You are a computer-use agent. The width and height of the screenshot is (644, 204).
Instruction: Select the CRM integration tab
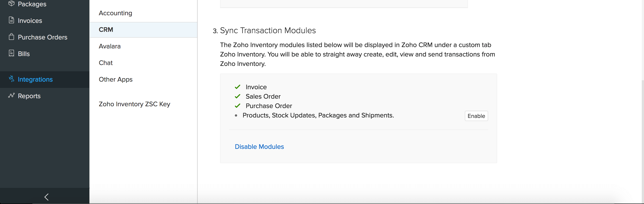pos(106,30)
